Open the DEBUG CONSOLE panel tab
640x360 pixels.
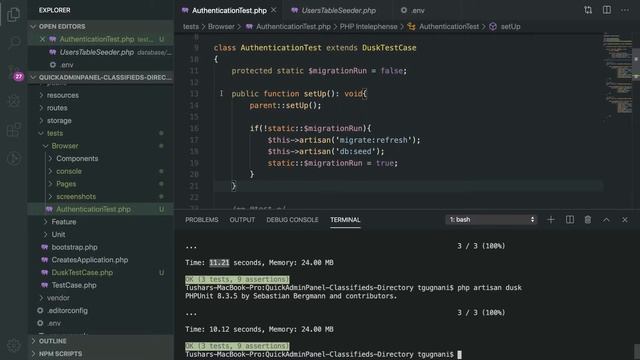292,220
